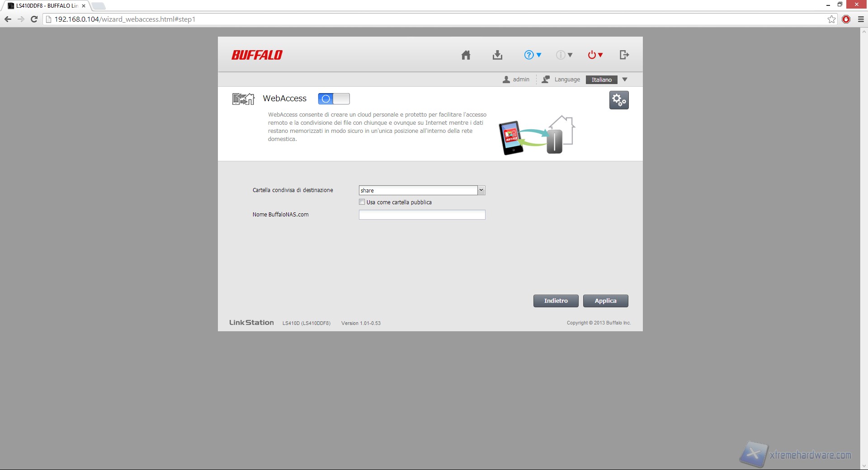Open the Italiano language selector
This screenshot has height=470, width=868.
point(607,80)
